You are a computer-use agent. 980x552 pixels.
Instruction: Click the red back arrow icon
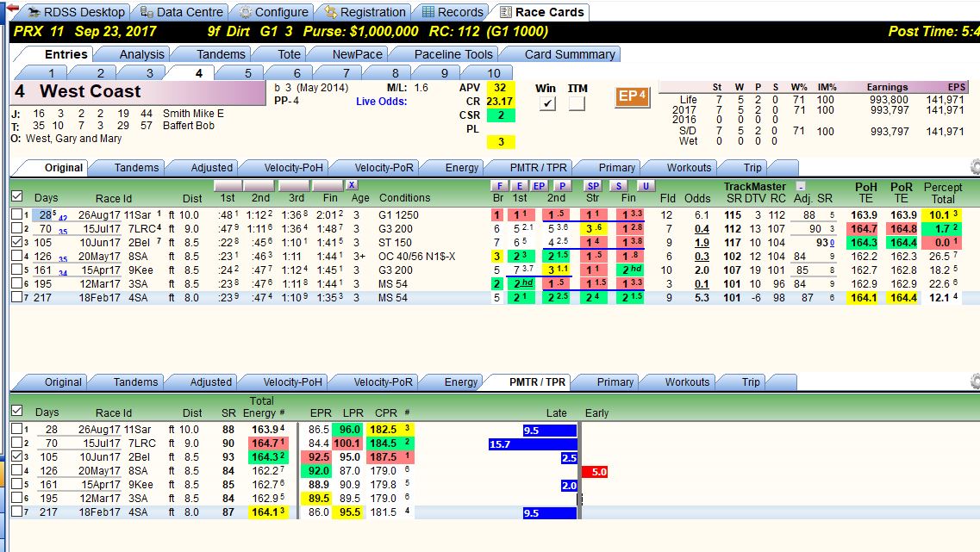click(x=11, y=8)
